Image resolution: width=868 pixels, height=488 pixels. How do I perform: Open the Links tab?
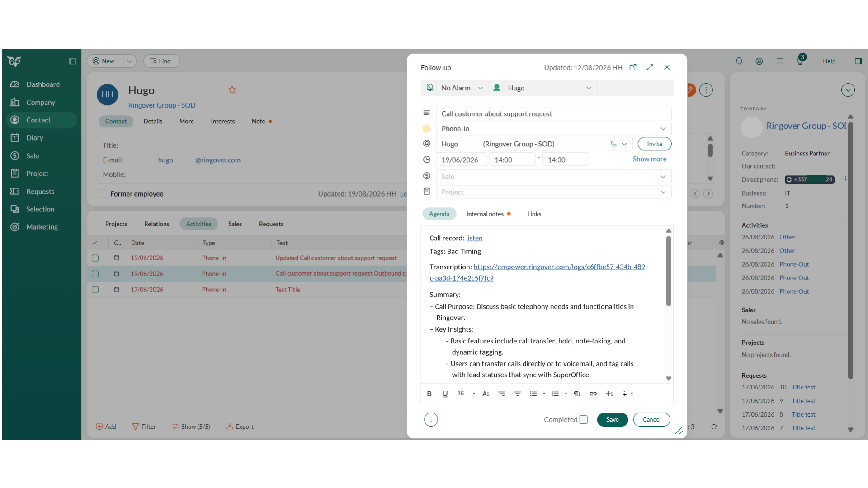(534, 214)
